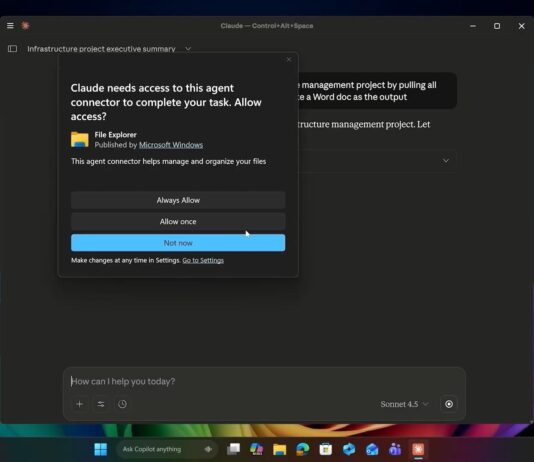Screen dimensions: 534x462
Task: Choose Always Allow for File Explorer
Action: (x=178, y=200)
